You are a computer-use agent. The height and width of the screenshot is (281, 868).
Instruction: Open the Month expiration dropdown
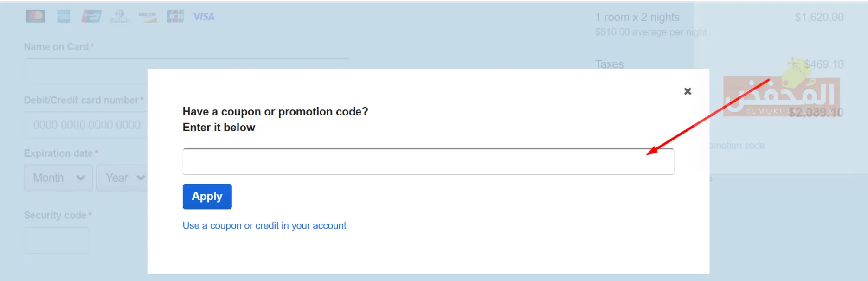pos(58,178)
